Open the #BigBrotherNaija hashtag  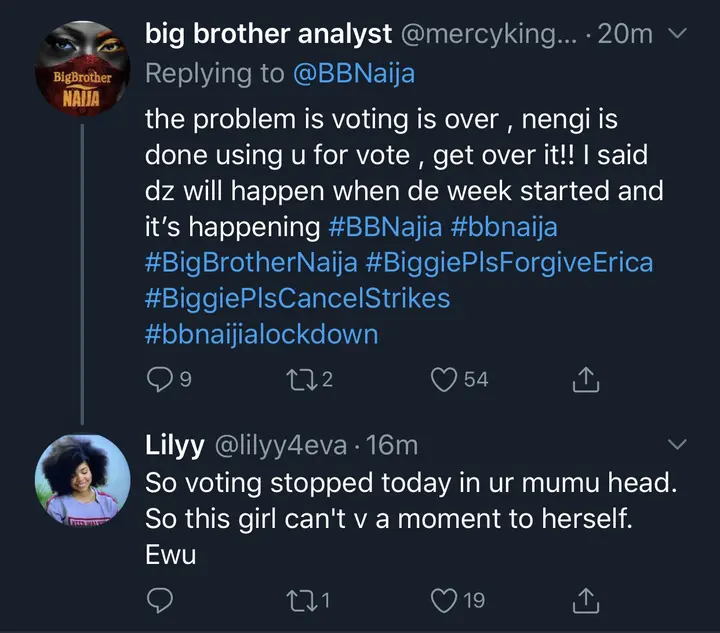coord(252,263)
